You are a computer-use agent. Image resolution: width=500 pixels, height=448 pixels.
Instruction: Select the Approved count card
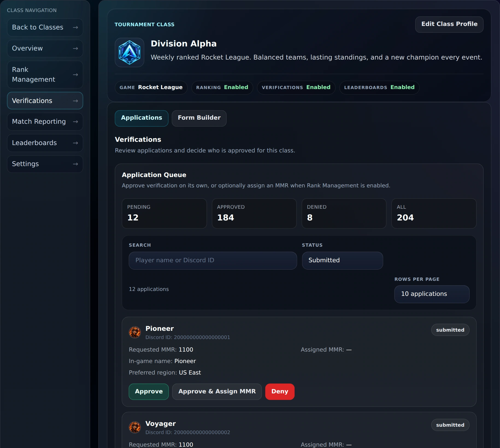tap(254, 213)
